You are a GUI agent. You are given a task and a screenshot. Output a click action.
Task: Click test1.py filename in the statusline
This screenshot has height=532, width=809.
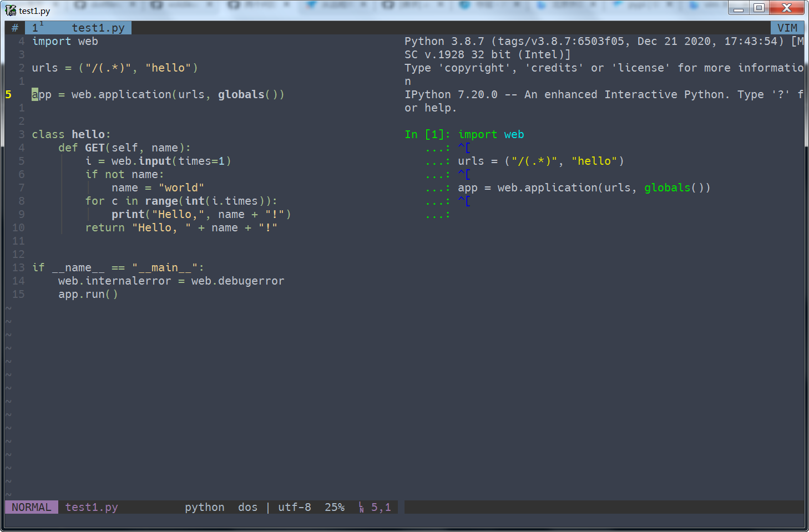tap(92, 506)
